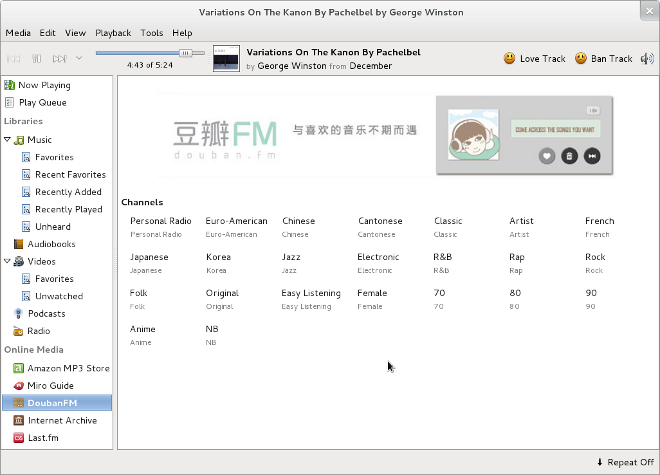This screenshot has height=475, width=660.
Task: Click the album cover thumbnail
Action: (226, 59)
